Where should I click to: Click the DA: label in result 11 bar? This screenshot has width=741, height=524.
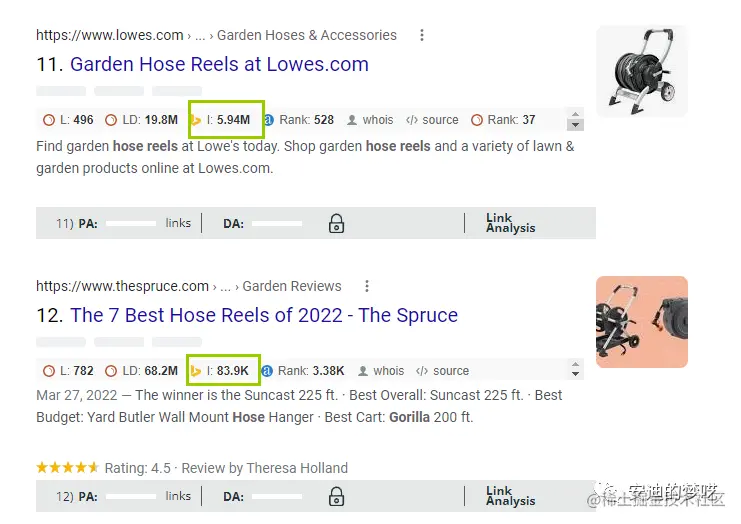coord(233,223)
